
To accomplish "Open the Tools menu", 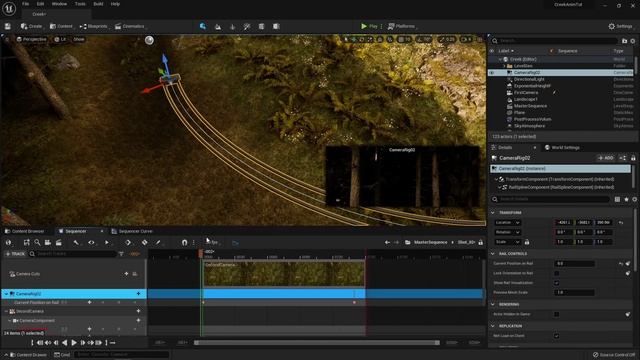I will (80, 4).
